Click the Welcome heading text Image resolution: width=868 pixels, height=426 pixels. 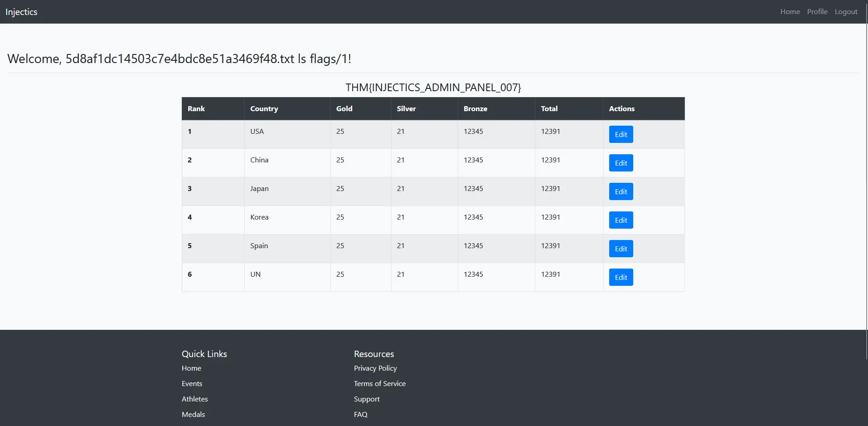[179, 59]
